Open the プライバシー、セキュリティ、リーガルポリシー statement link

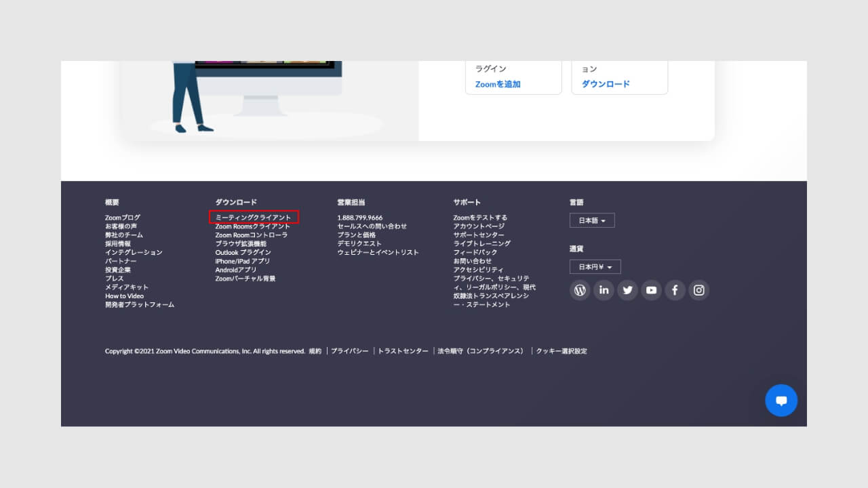pyautogui.click(x=494, y=291)
